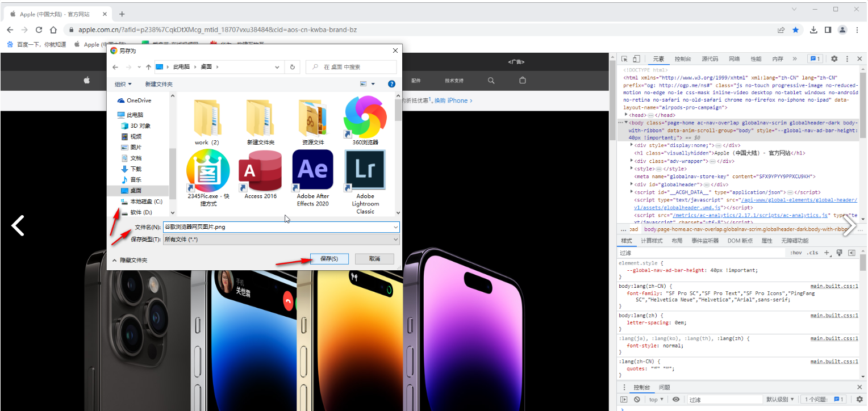Add new style rule plus icon
Screen dimensions: 868x411
click(x=827, y=253)
